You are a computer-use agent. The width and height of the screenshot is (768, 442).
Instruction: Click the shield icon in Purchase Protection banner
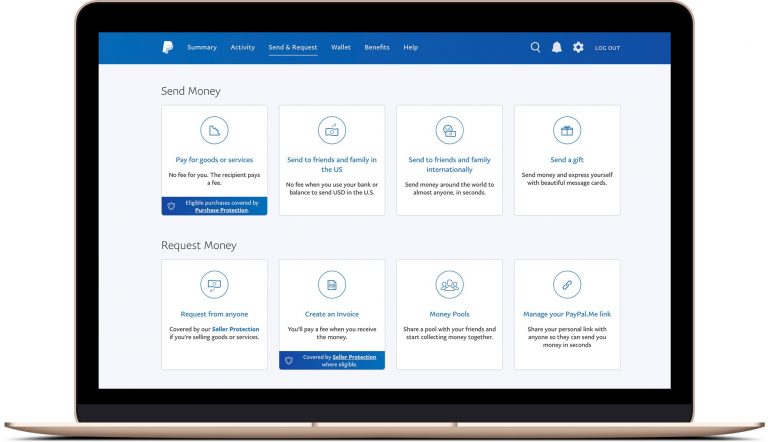(171, 206)
